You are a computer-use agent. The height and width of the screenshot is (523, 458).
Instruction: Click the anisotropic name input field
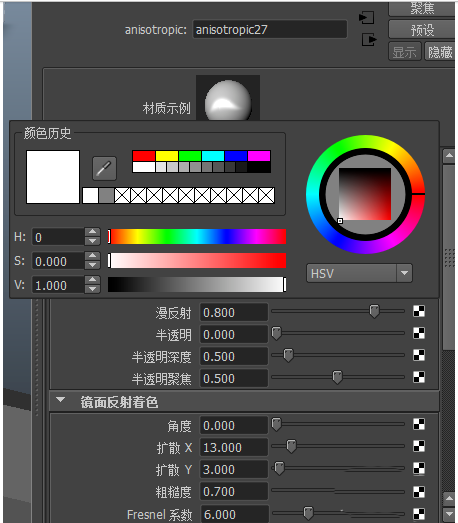(x=270, y=29)
